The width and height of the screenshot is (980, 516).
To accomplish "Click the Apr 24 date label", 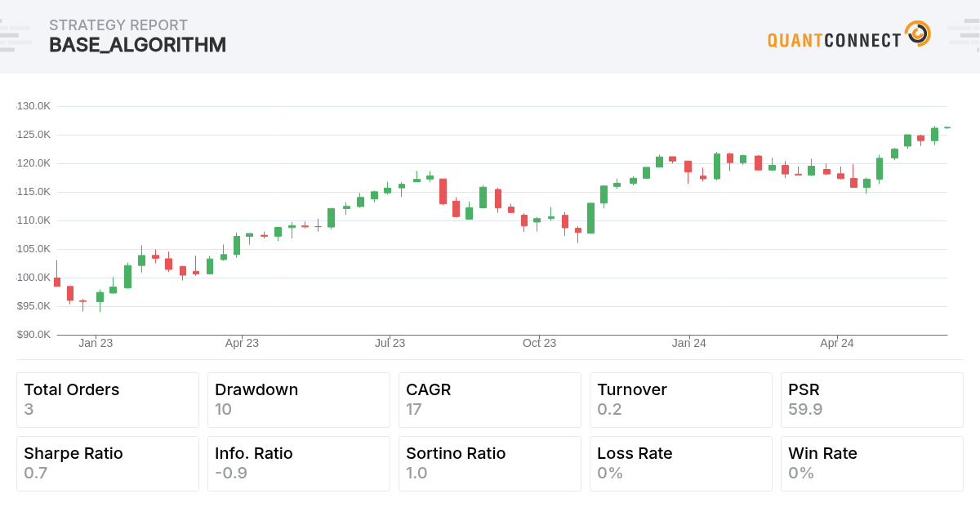I will point(837,344).
